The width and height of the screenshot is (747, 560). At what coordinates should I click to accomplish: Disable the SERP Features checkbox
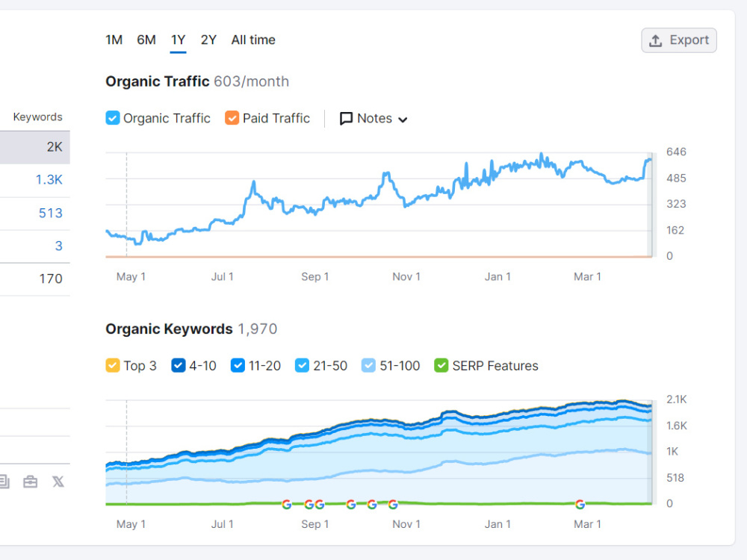[441, 365]
